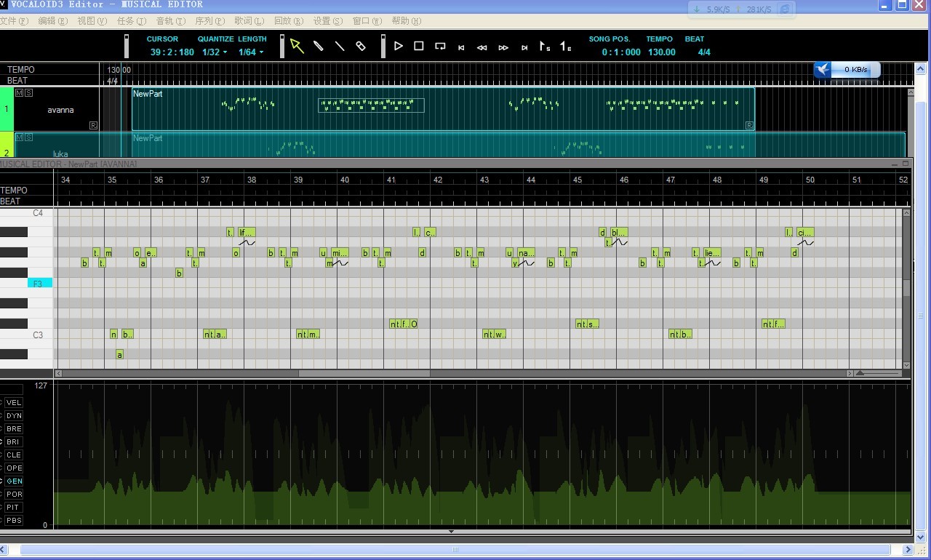This screenshot has height=560, width=931.
Task: Click the piano roll scrollbar right arrow
Action: tap(850, 373)
